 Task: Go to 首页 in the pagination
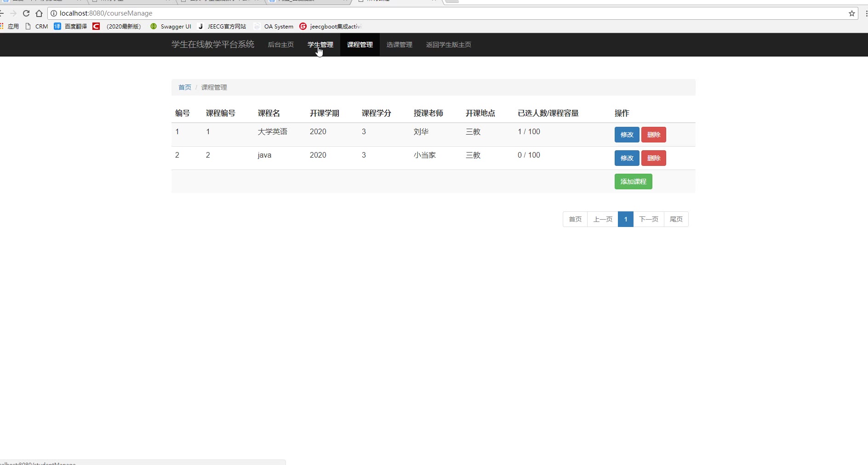coord(575,219)
